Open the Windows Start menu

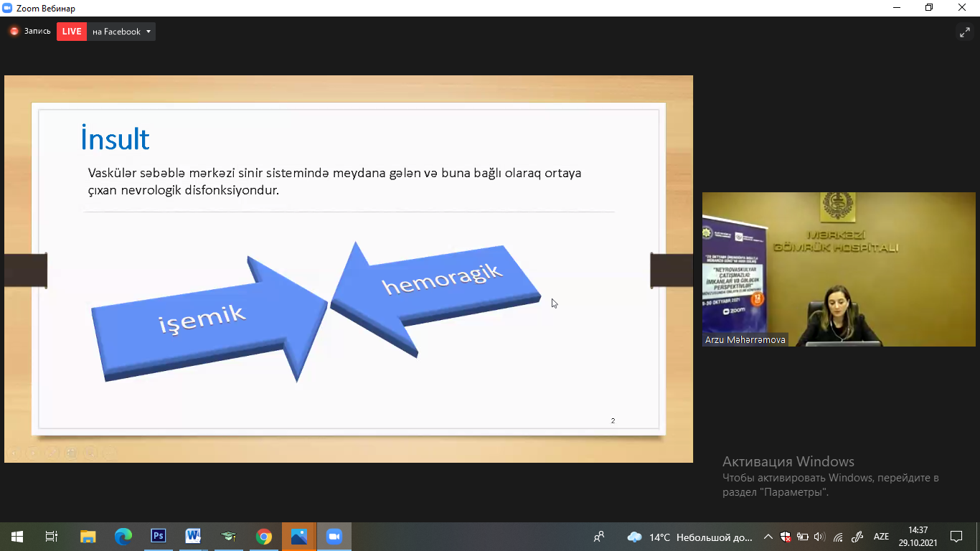[17, 537]
